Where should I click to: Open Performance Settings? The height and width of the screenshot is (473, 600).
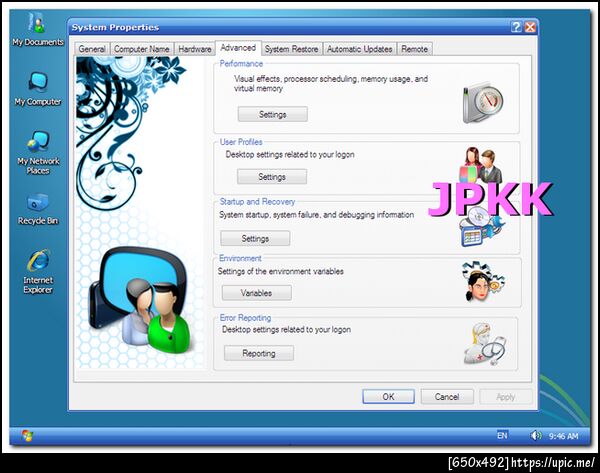[x=272, y=114]
